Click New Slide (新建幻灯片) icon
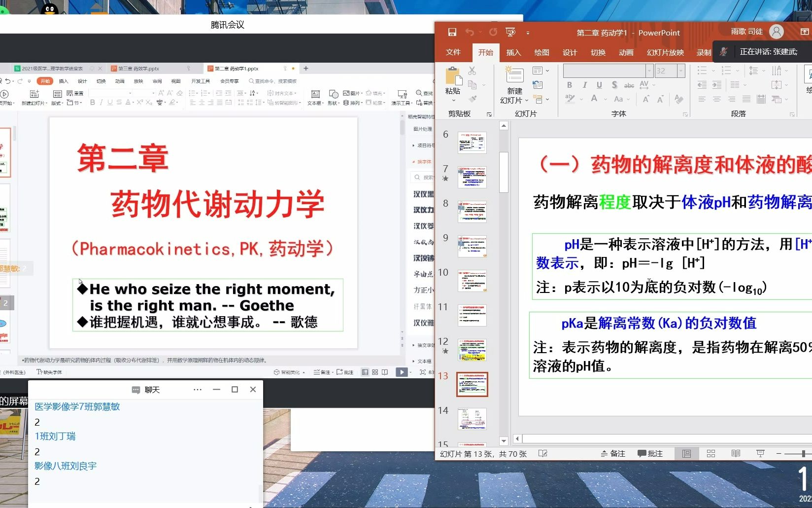 tap(514, 74)
